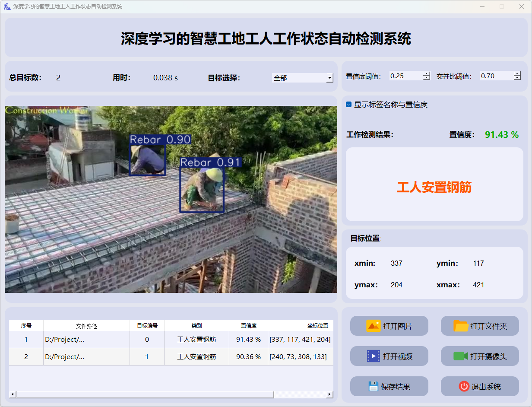Screen dimensions: 532x407
Task: Toggle 显示标签名称与置信度 checkbox
Action: tap(349, 105)
